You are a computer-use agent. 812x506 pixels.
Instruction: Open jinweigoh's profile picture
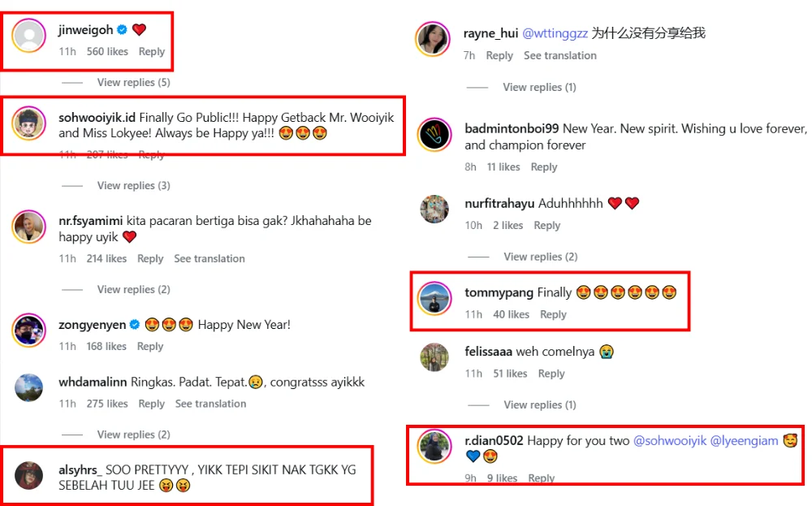(x=29, y=37)
